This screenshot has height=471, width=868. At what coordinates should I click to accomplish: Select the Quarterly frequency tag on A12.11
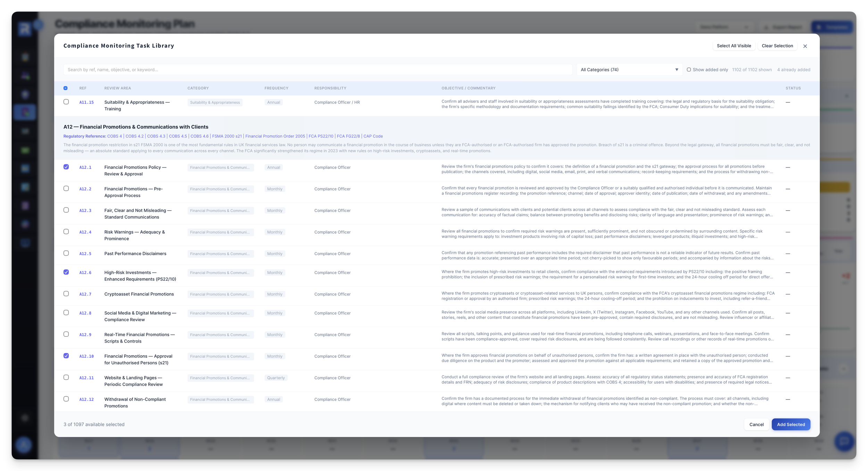[276, 378]
